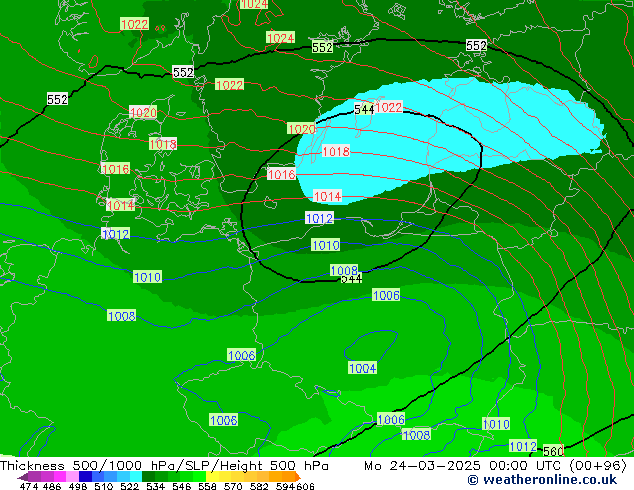Click the legend value 510
The width and height of the screenshot is (634, 490).
(104, 486)
